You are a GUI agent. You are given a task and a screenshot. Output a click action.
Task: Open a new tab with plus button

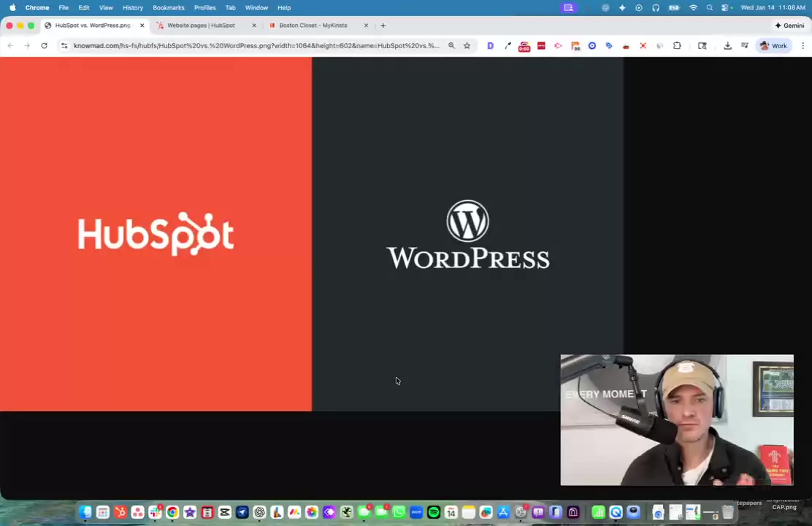[383, 25]
